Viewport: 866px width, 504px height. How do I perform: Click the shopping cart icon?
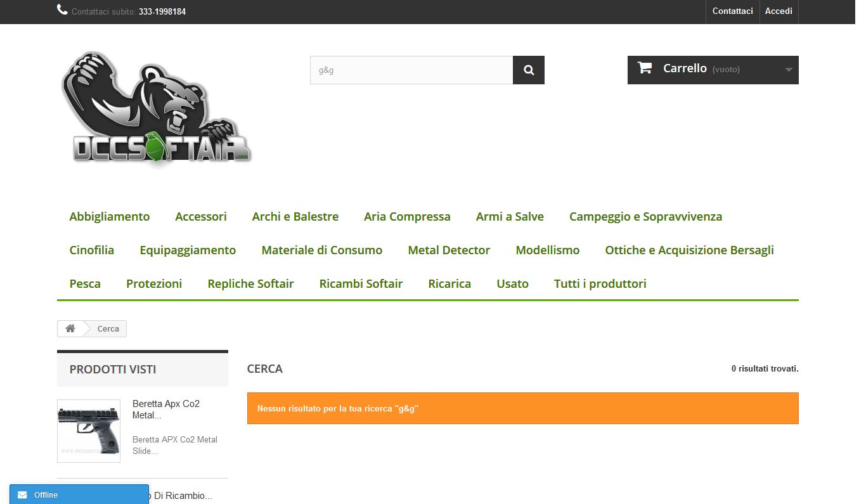(645, 68)
